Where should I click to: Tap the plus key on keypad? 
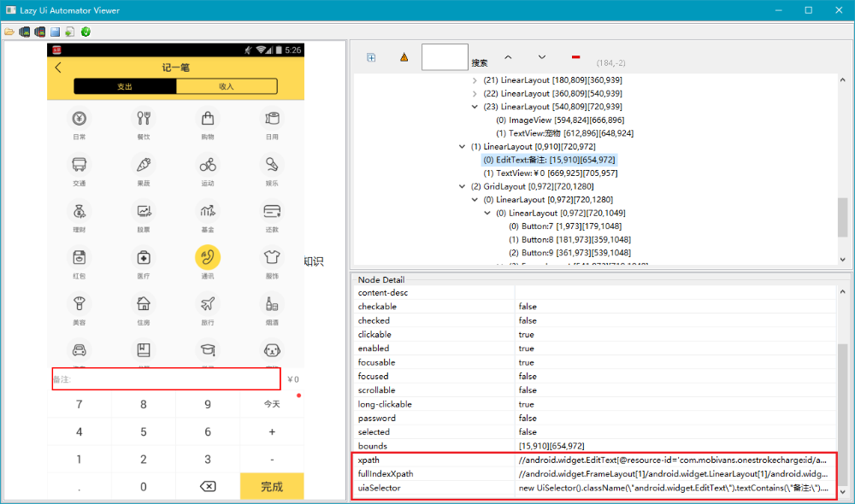click(x=272, y=431)
